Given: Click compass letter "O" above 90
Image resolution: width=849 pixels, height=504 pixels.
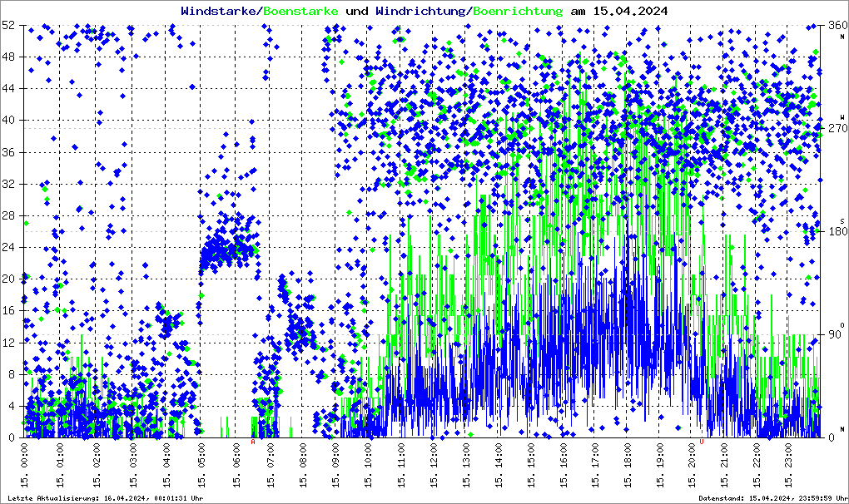Looking at the screenshot, I should pyautogui.click(x=842, y=325).
